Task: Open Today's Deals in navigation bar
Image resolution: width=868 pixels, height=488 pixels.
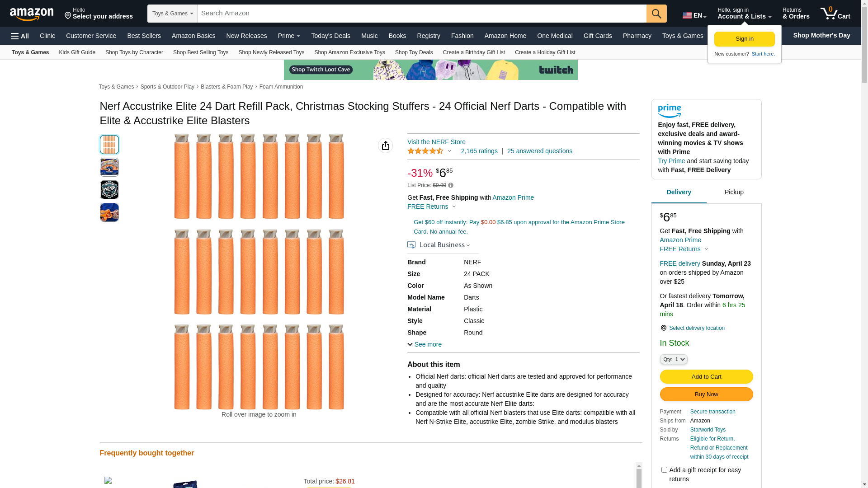Action: point(330,36)
